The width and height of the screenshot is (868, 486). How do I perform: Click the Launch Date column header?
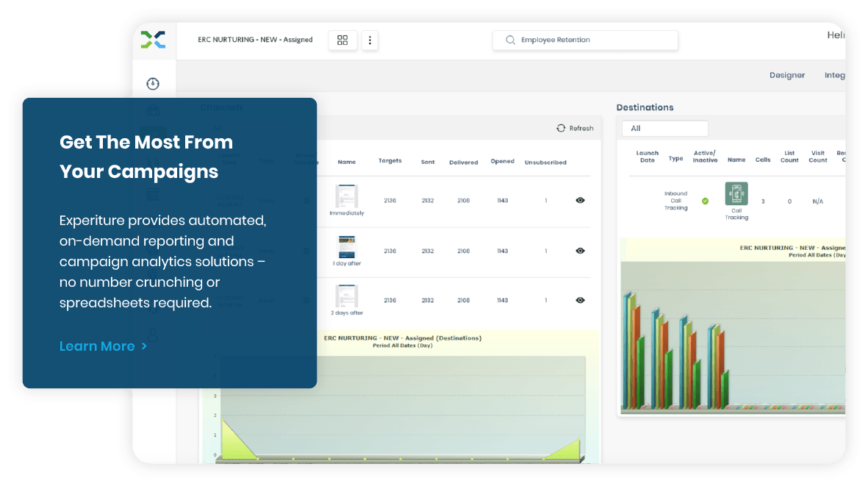[x=647, y=157]
